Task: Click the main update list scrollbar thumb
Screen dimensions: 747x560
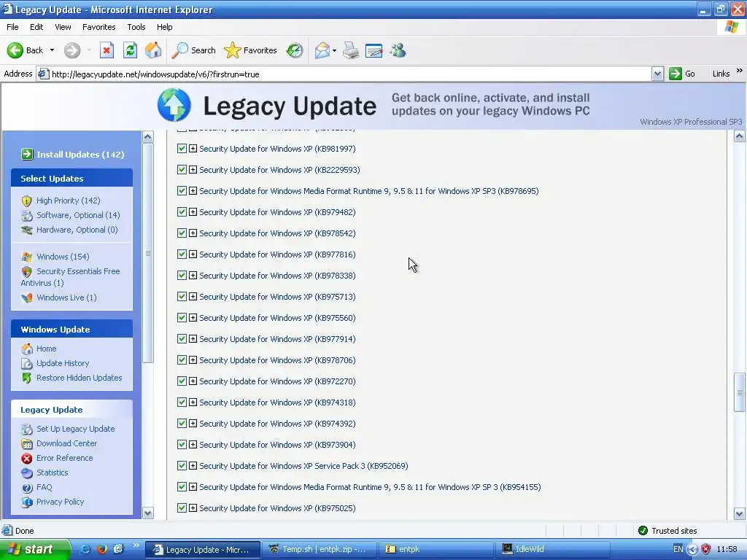Action: click(x=740, y=392)
